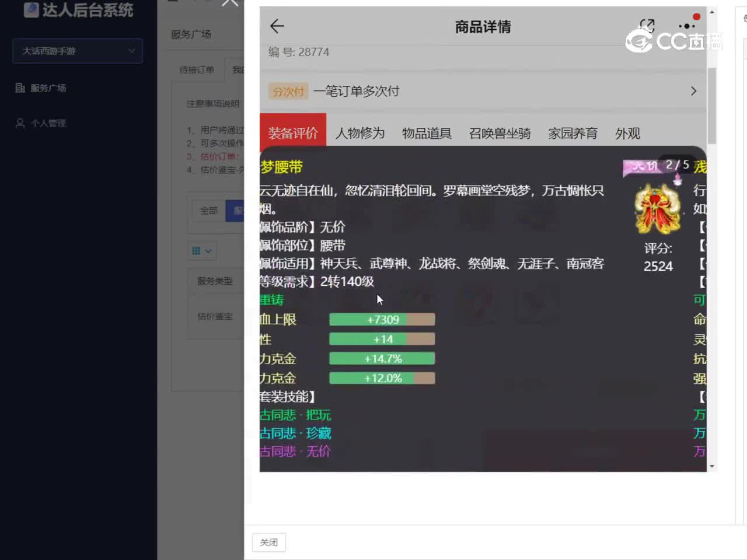This screenshot has width=747, height=560.
Task: Switch to the 召唤兽坐骑 tab
Action: [500, 134]
